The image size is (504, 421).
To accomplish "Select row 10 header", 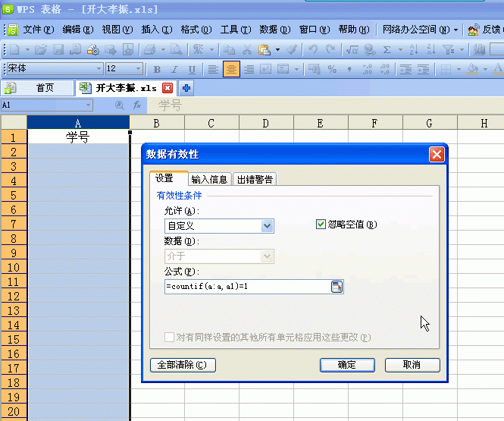I will coord(14,267).
